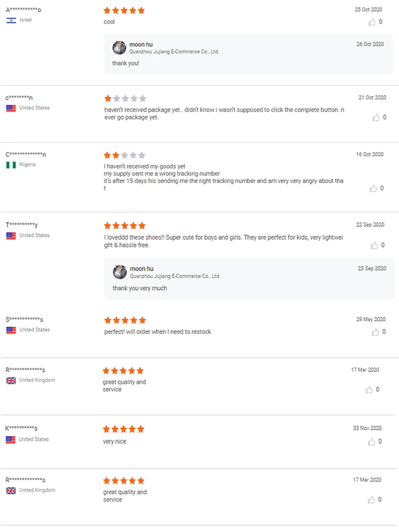
Task: Select moon hu's avatar in the 23 Sep 2020 reply
Action: pos(120,272)
